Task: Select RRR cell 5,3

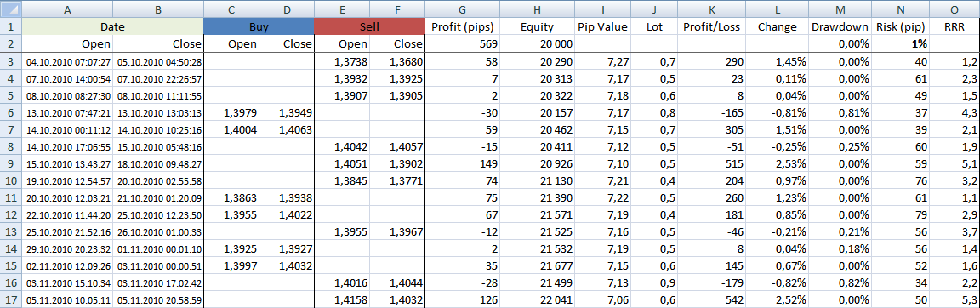Action: (x=955, y=300)
